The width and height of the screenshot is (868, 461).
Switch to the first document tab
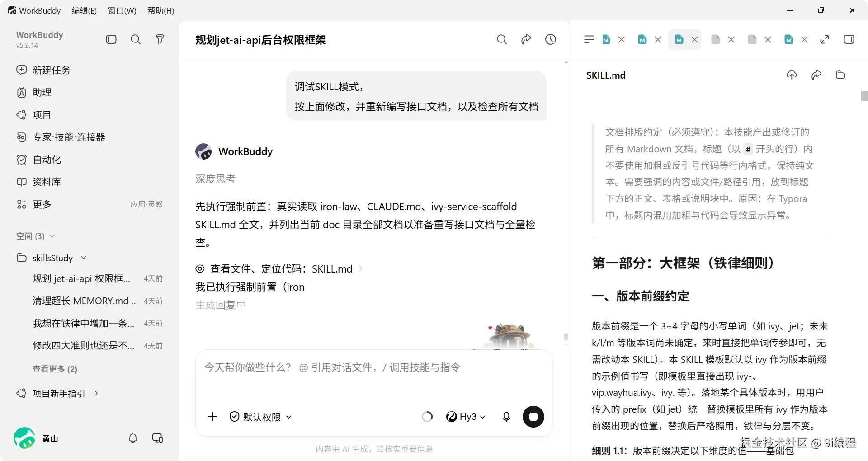tap(606, 40)
